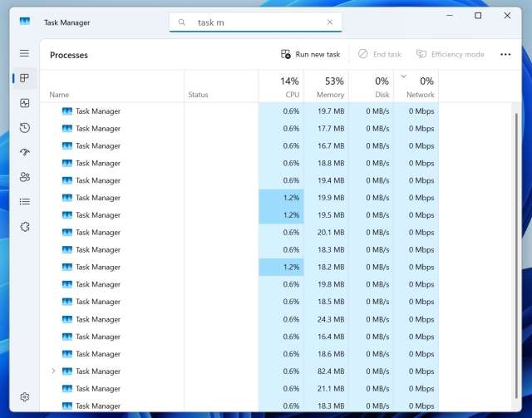Click the Efficiency mode button
This screenshot has height=418, width=532.
pyautogui.click(x=450, y=54)
